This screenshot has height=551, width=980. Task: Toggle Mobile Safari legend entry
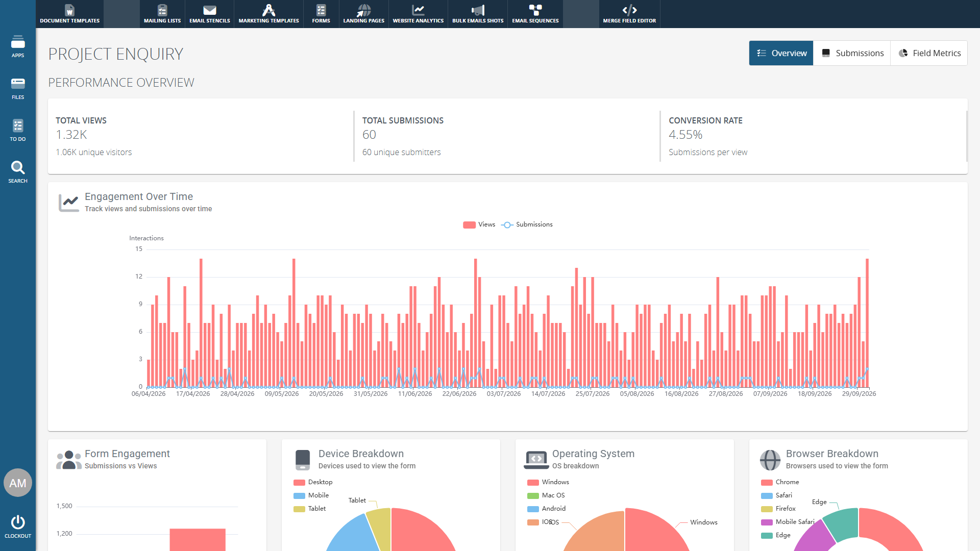coord(788,522)
